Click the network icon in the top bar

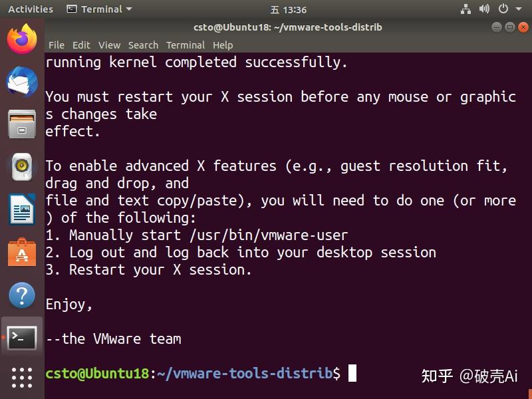point(465,9)
